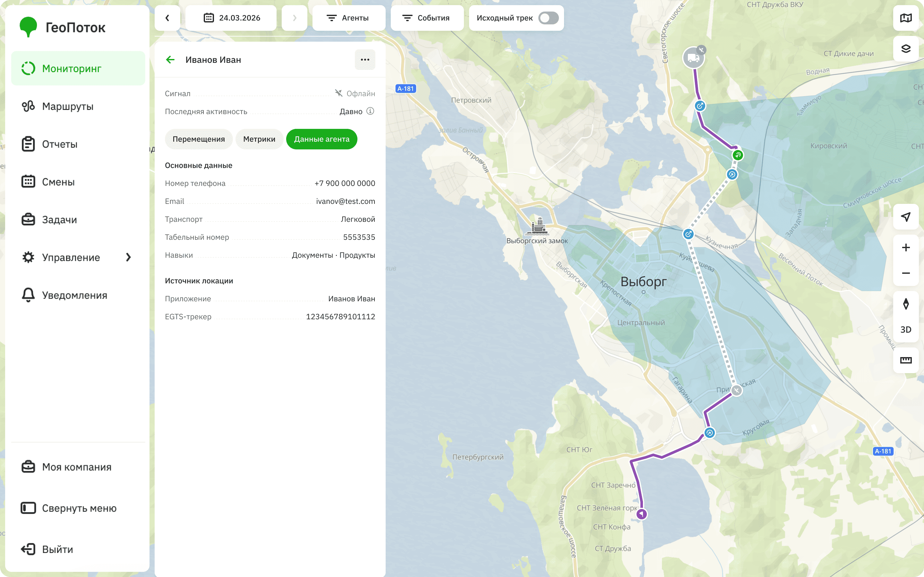Screen dimensions: 924x577
Task: Open the three-dots menu for Иванов Иван
Action: [x=365, y=60]
